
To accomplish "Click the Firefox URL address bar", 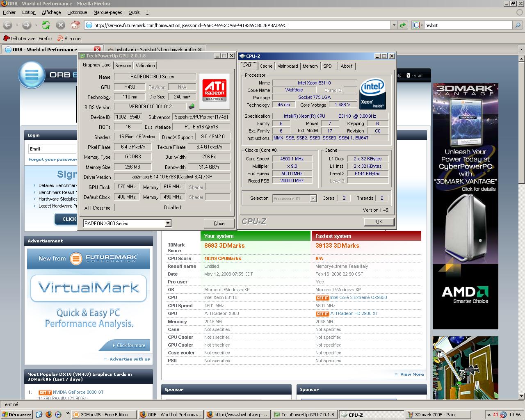I will click(238, 25).
